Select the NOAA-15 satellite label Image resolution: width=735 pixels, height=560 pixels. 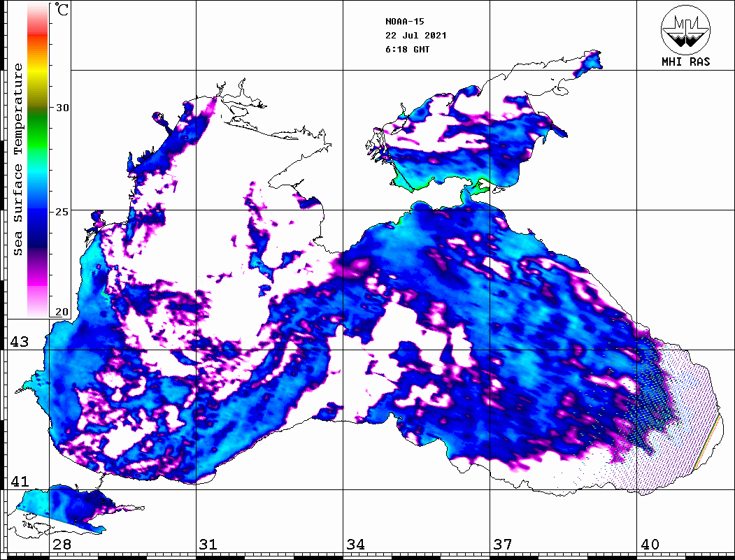[404, 22]
